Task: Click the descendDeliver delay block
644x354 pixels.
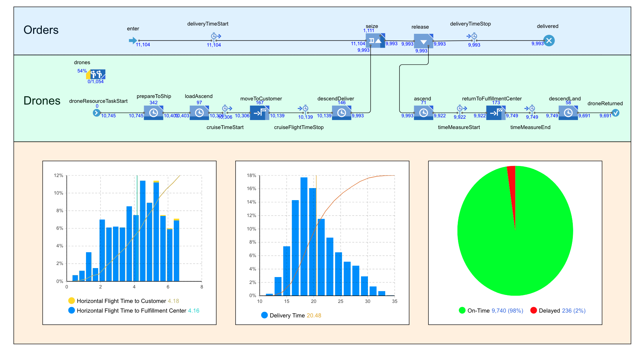Action: [x=342, y=113]
